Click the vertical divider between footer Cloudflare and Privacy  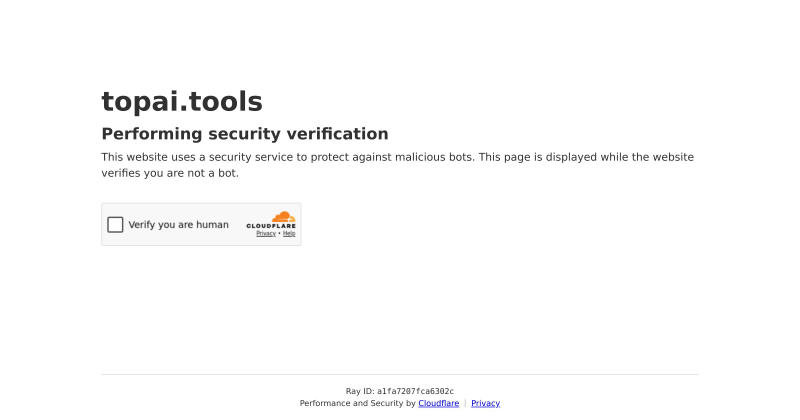click(465, 403)
